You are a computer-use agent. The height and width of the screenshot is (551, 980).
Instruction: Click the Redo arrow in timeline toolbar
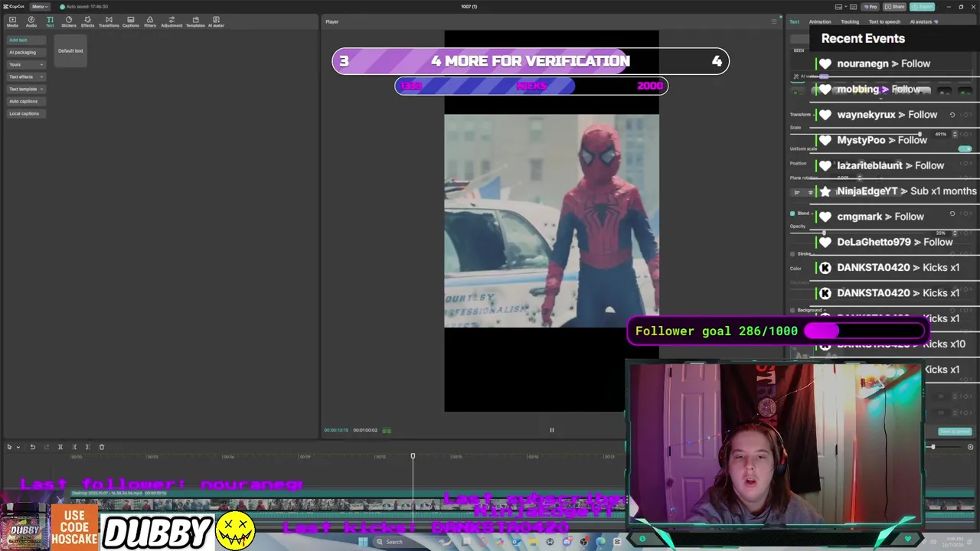click(x=45, y=447)
